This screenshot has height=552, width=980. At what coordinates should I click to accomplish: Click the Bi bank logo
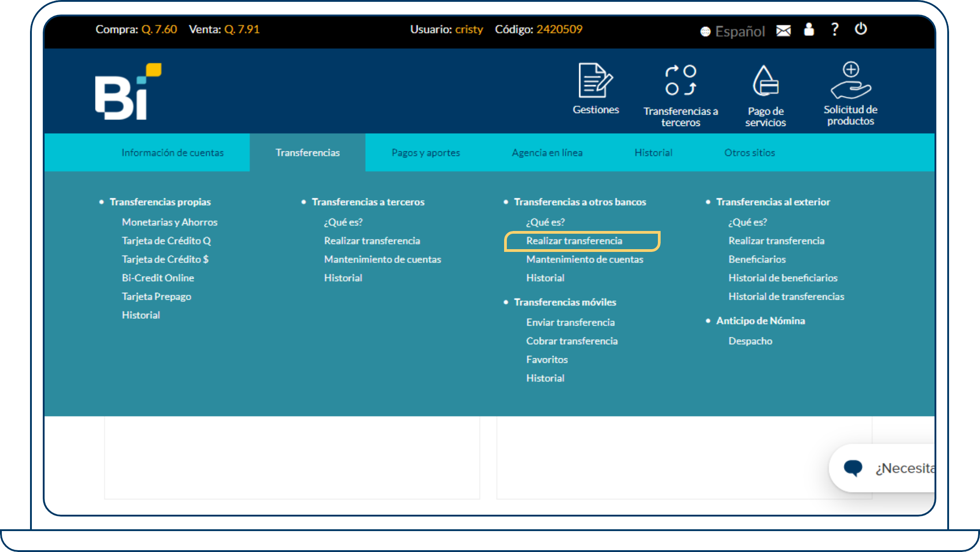click(x=128, y=91)
